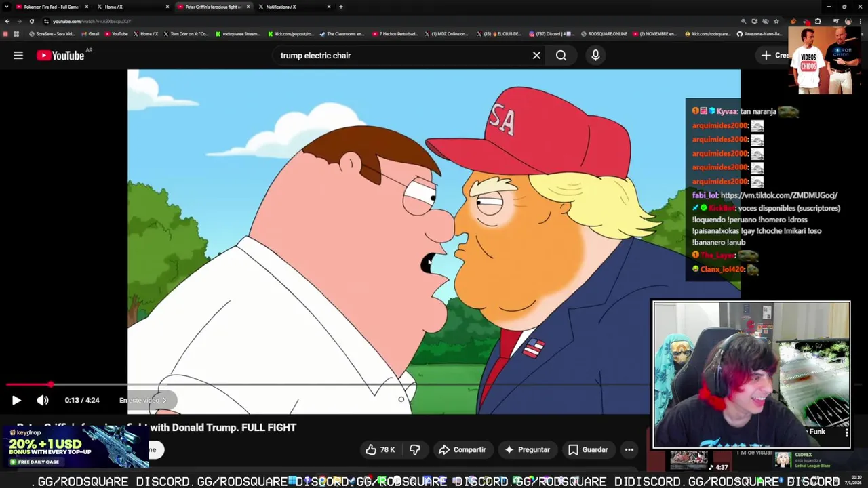Open the Awesome-Nano-Ba GitHub bookmark
868x488 pixels.
[x=759, y=34]
